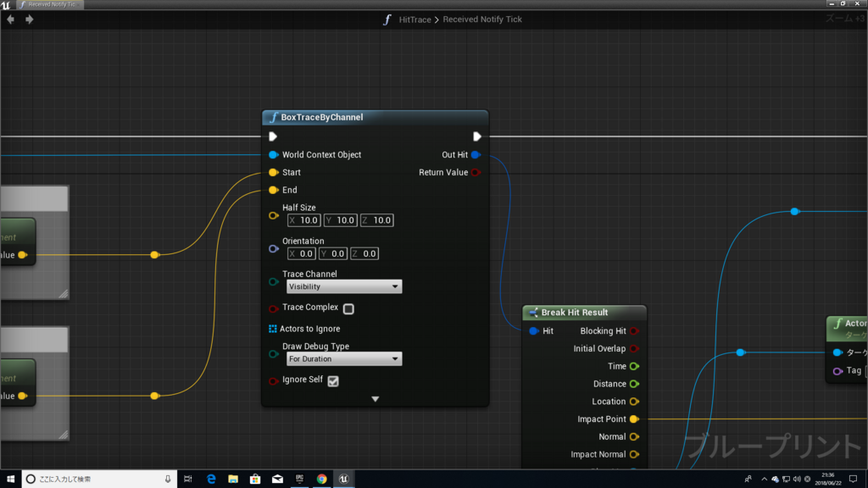868x488 pixels.
Task: Click the World Context Object pin
Action: click(x=274, y=155)
